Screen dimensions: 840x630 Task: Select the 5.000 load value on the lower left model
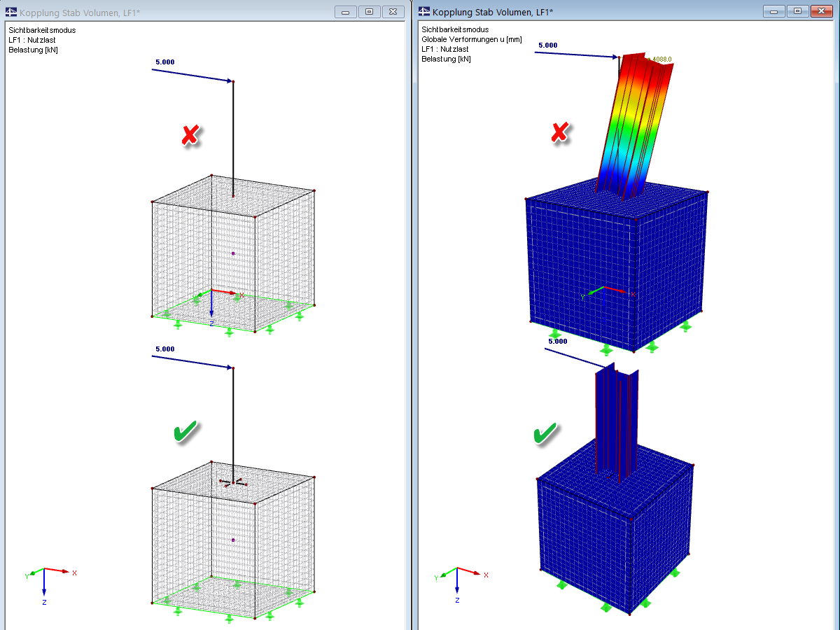pos(165,349)
